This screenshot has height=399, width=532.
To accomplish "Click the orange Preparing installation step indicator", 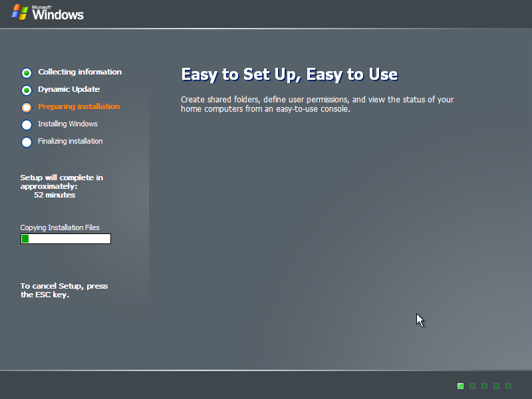I will point(27,107).
